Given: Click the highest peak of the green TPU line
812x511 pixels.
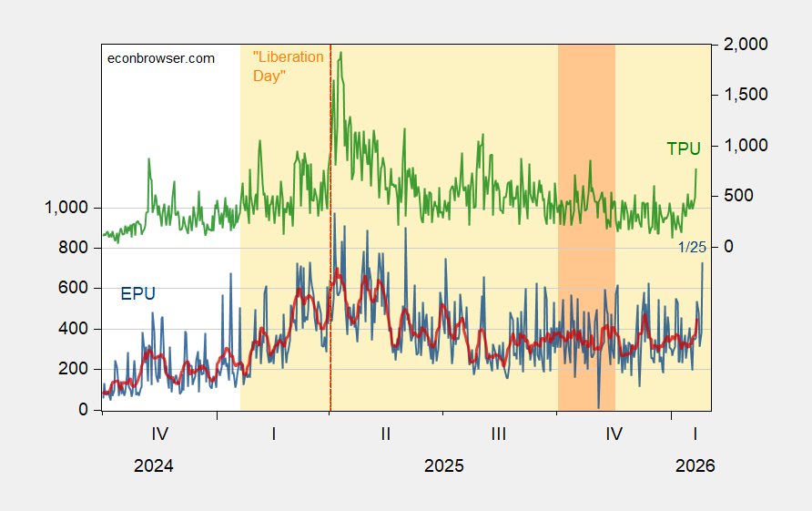Looking at the screenshot, I should pyautogui.click(x=340, y=53).
